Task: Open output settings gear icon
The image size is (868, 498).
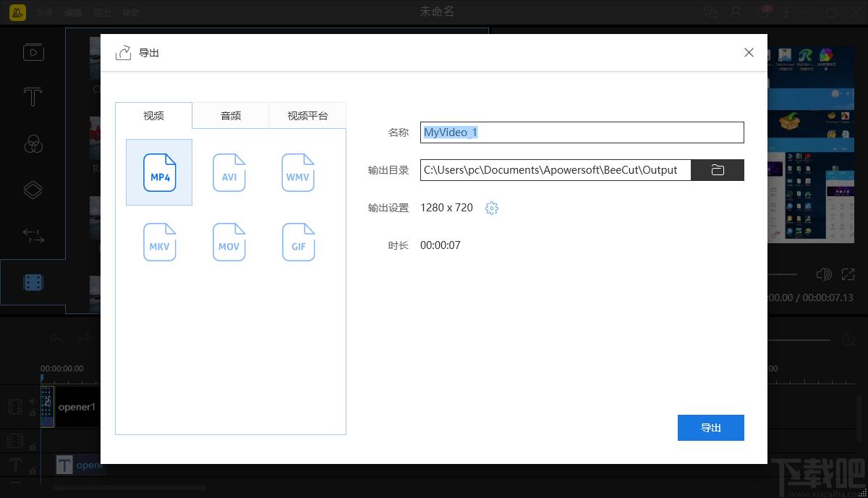Action: 492,208
